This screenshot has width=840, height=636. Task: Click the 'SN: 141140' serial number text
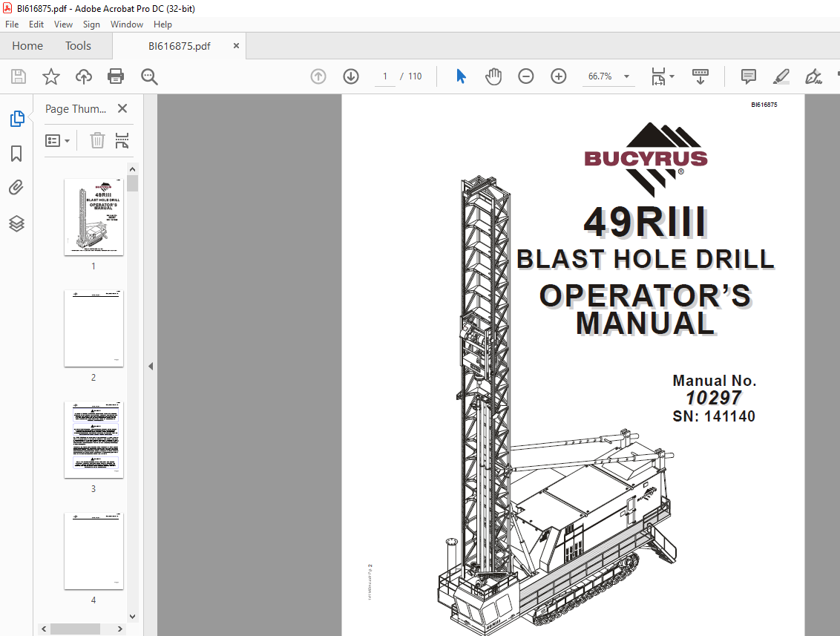714,416
